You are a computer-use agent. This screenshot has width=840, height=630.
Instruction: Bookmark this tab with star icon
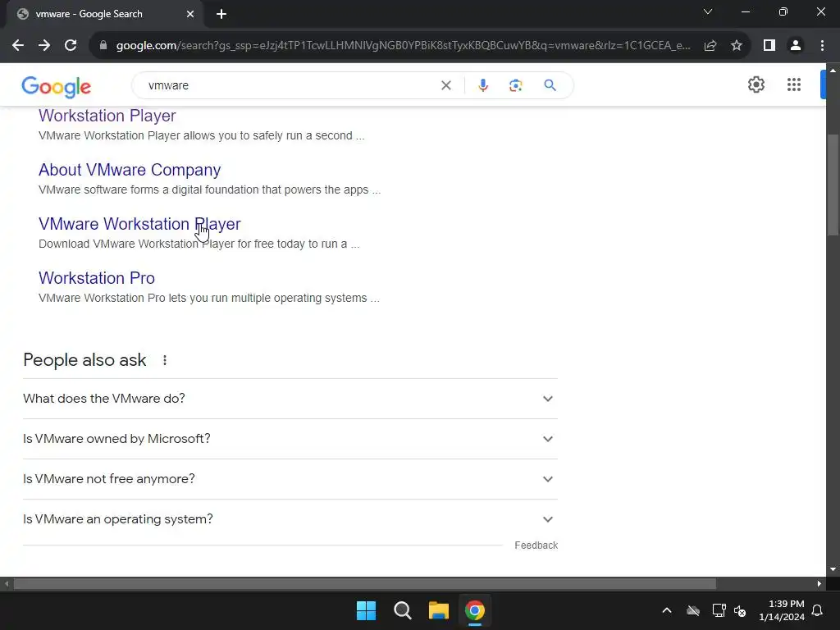(x=737, y=46)
